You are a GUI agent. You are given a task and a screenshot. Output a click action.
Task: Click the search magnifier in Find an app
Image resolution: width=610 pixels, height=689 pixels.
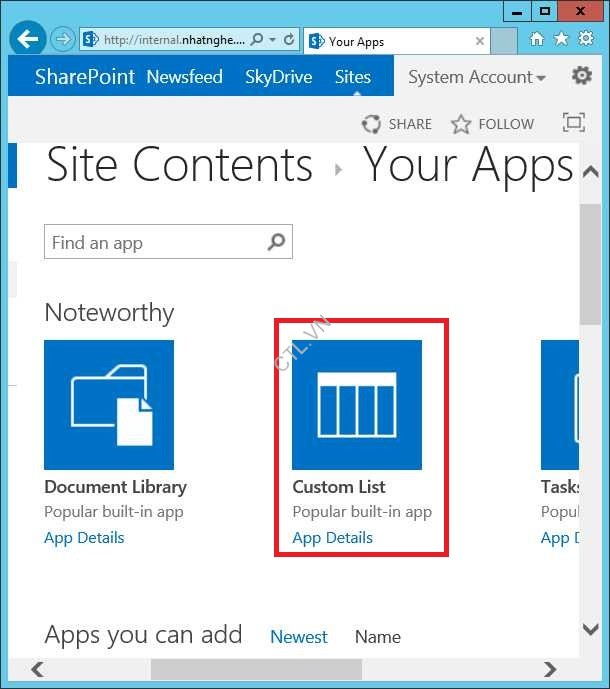tap(277, 242)
